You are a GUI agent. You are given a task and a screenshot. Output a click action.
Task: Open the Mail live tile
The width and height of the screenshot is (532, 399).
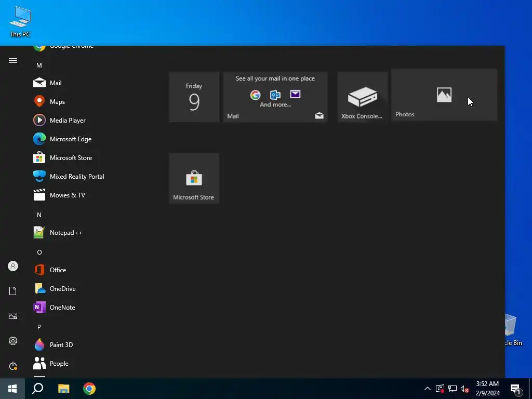(x=275, y=97)
